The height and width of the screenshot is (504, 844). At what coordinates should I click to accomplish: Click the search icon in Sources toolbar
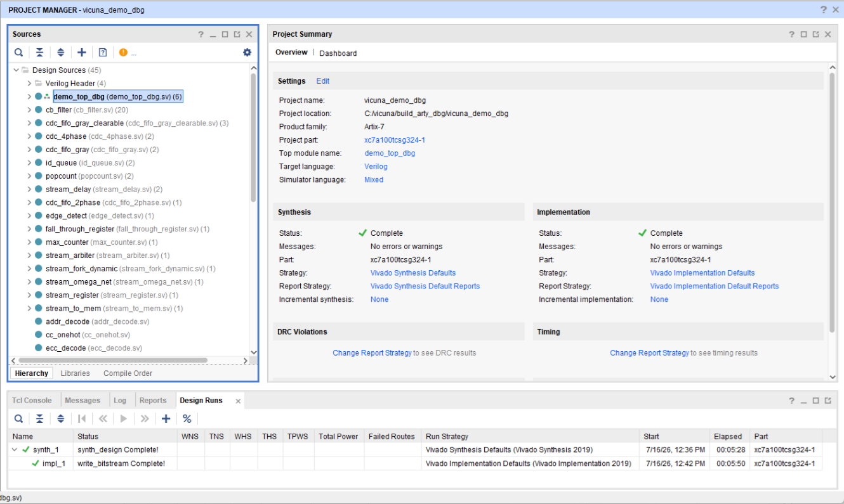tap(19, 53)
